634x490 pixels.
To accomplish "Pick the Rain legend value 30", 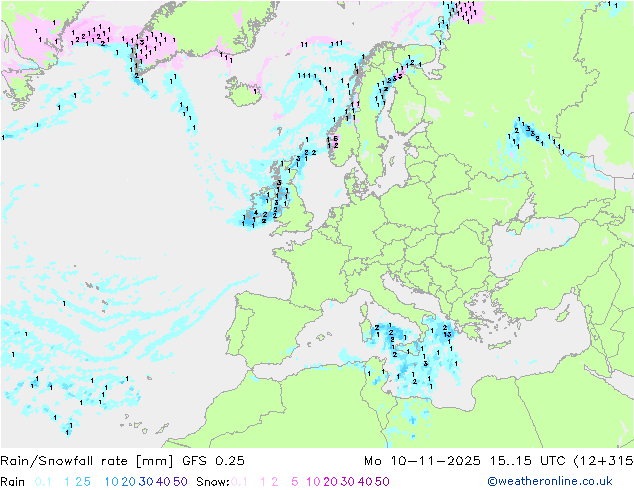I will click(146, 482).
